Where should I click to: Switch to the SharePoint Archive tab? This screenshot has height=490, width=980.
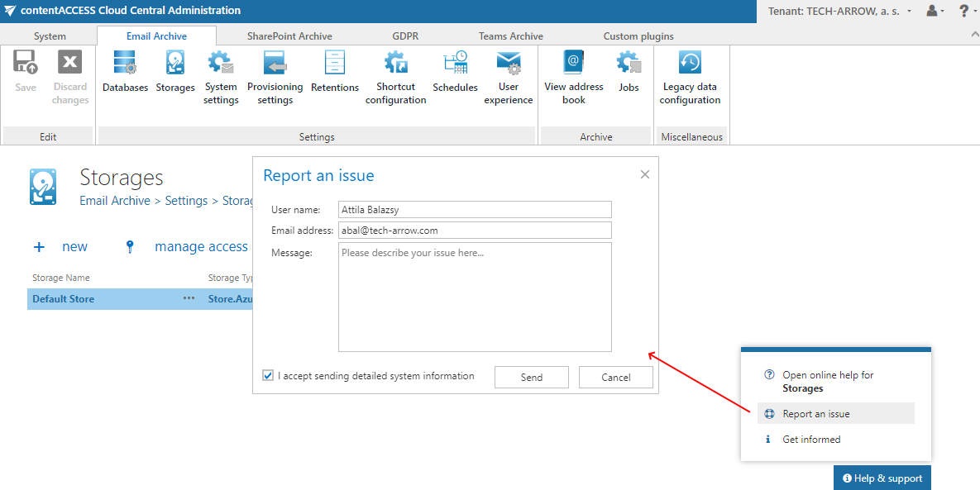pyautogui.click(x=289, y=36)
